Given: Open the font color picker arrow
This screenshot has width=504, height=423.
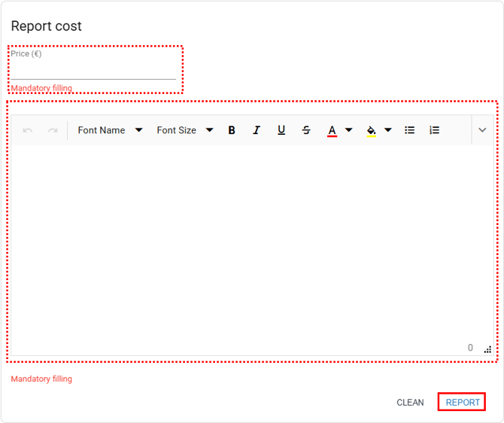Looking at the screenshot, I should pyautogui.click(x=349, y=130).
